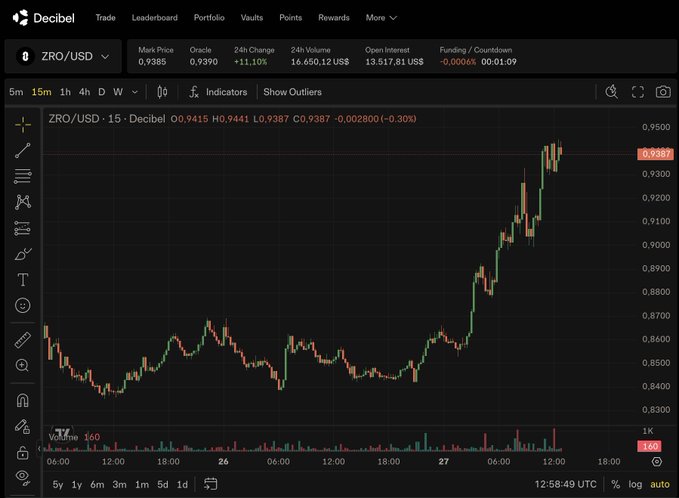Click the 0,9387 current price label
Image resolution: width=679 pixels, height=498 pixels.
click(655, 154)
